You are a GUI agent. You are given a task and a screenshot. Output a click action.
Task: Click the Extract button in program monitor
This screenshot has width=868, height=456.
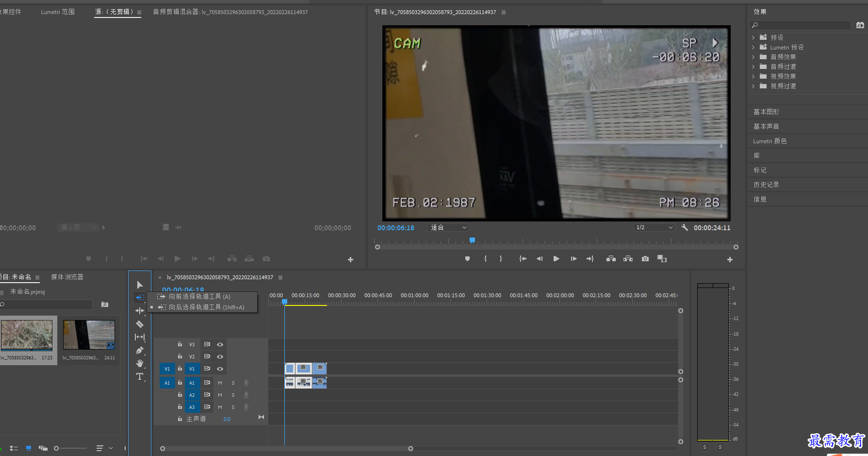(x=628, y=259)
